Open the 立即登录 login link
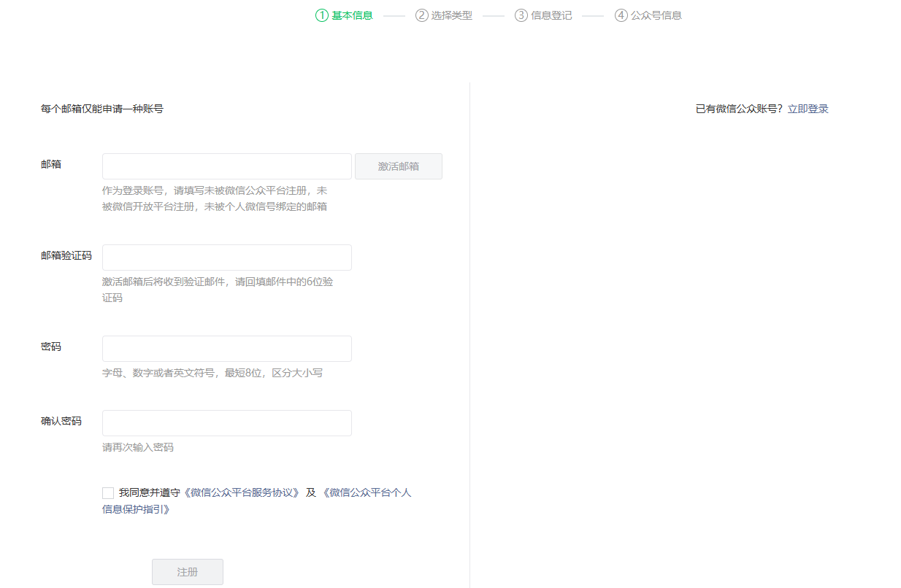The height and width of the screenshot is (588, 901). 808,108
